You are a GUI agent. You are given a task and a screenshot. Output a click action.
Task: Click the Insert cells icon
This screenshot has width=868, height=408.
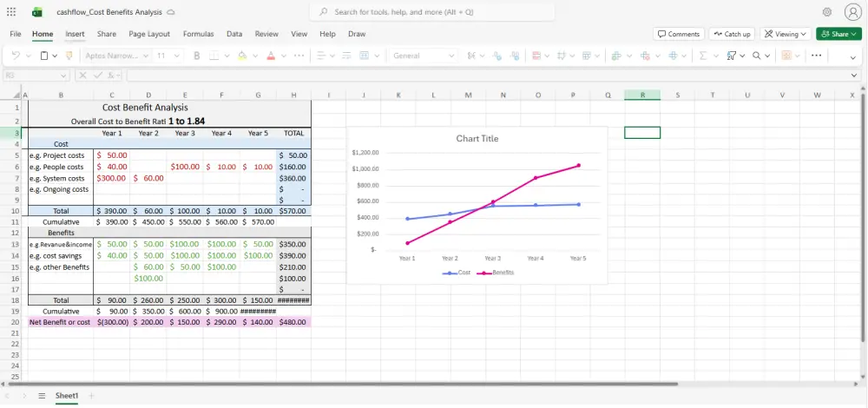click(x=616, y=56)
